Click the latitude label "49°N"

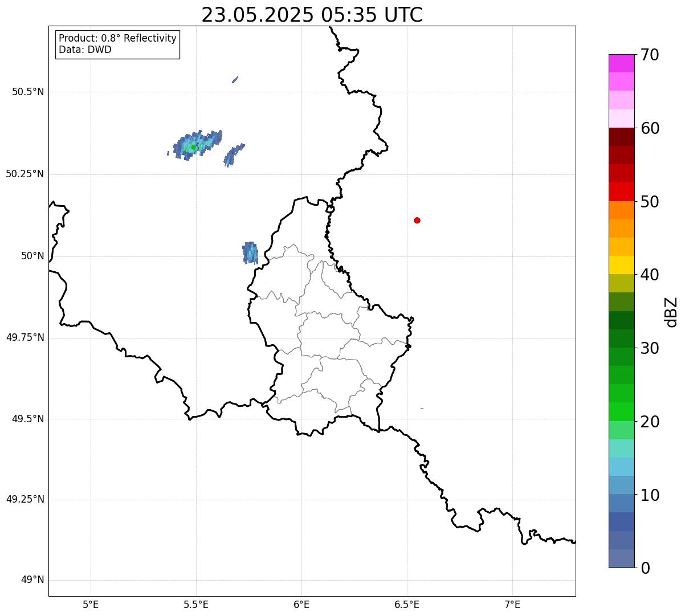point(32,580)
